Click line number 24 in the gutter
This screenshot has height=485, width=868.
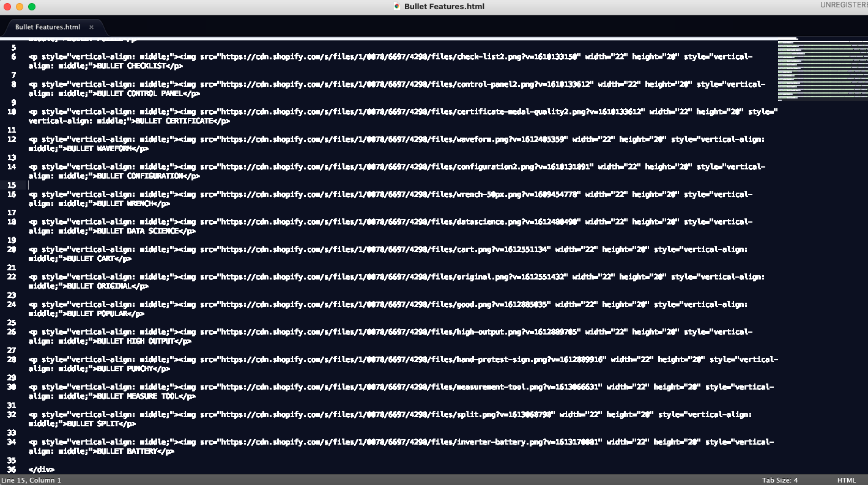[x=12, y=305]
